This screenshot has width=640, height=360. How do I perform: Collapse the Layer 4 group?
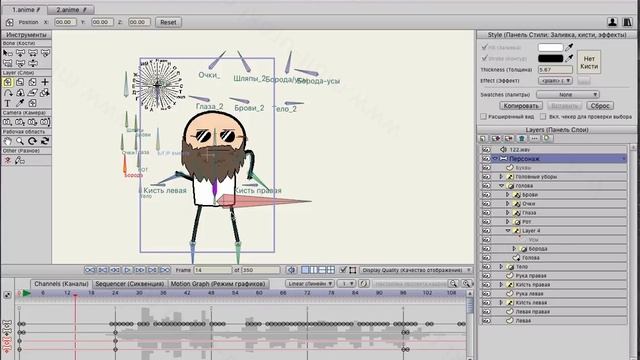(508, 231)
